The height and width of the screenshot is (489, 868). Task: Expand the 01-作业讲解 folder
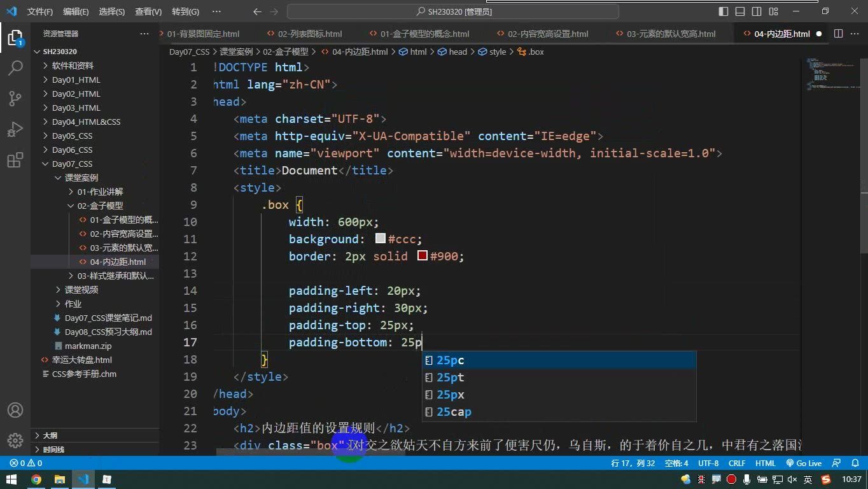point(95,192)
